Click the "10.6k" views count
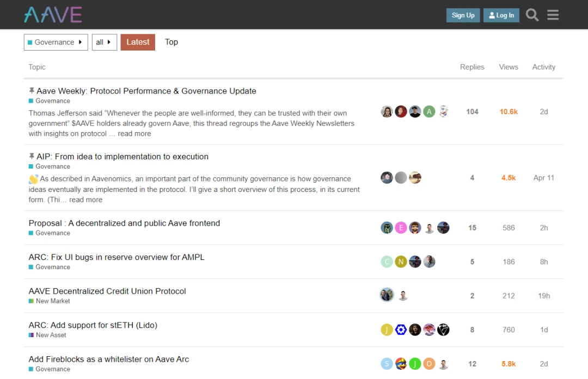This screenshot has height=379, width=588. 509,111
